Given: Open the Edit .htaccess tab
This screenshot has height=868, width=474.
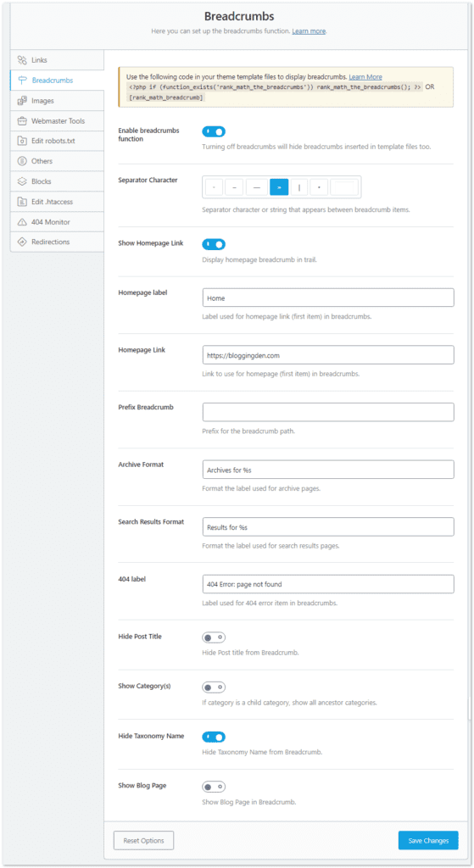Looking at the screenshot, I should pyautogui.click(x=57, y=202).
